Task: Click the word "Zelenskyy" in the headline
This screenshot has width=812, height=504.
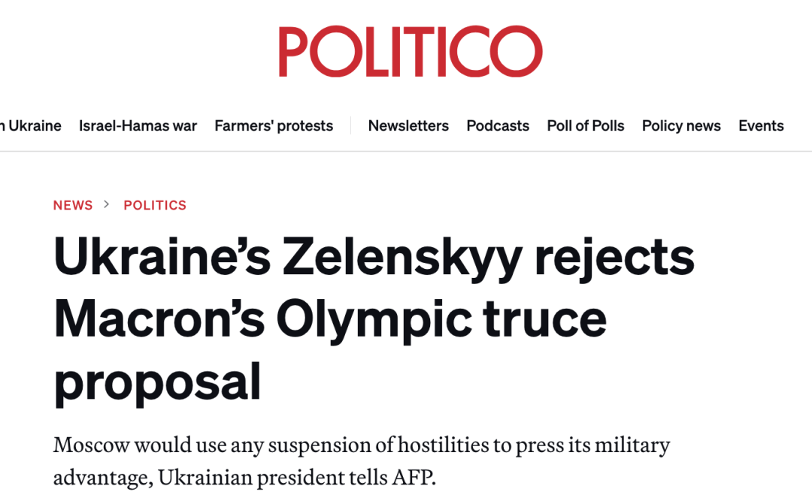Action: pyautogui.click(x=402, y=257)
